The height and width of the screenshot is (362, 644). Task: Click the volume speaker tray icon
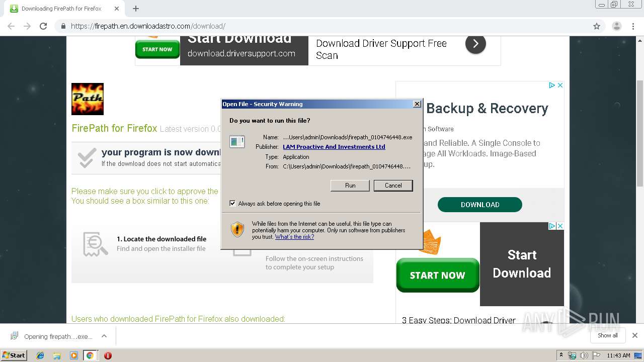[x=584, y=355]
